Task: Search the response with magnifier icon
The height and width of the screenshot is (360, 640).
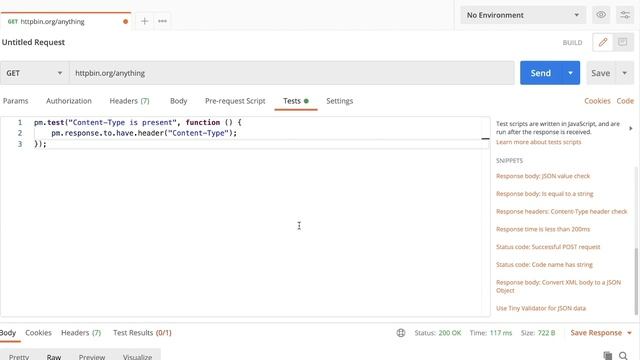Action: coord(623,356)
